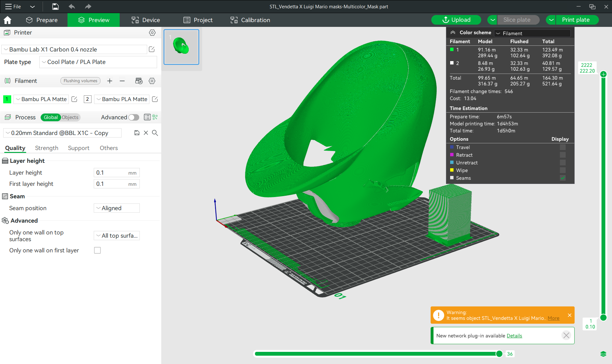The height and width of the screenshot is (364, 612).
Task: Click the save file icon in title bar
Action: (55, 6)
